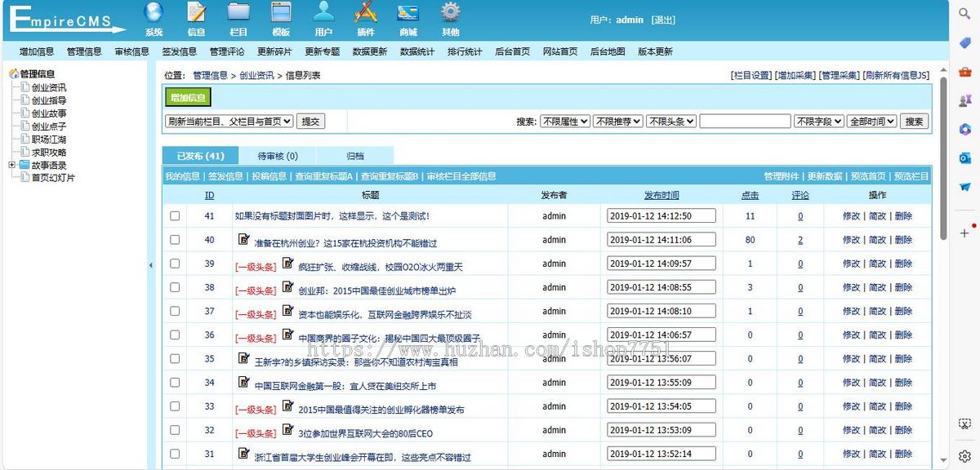Click 删除 for article 38
This screenshot has height=470, width=980.
click(903, 287)
